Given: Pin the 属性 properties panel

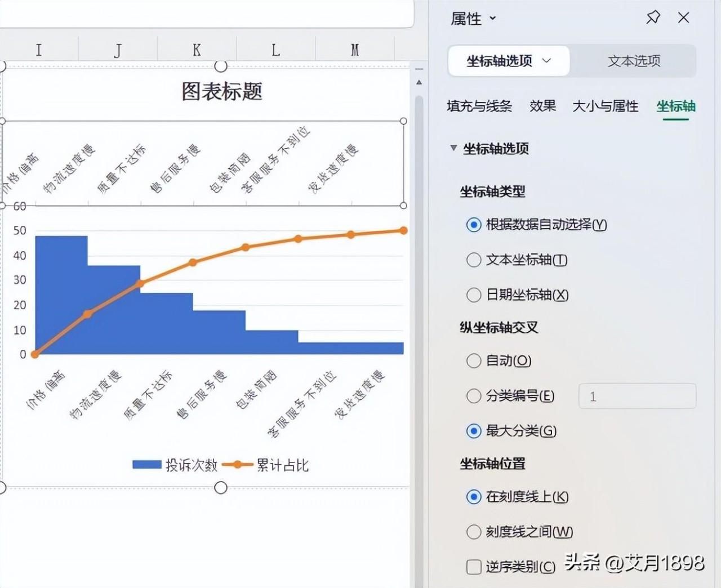Looking at the screenshot, I should [x=653, y=17].
